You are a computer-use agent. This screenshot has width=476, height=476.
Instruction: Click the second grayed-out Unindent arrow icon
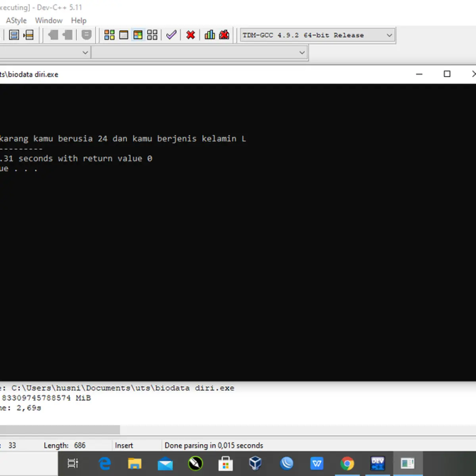[x=68, y=35]
